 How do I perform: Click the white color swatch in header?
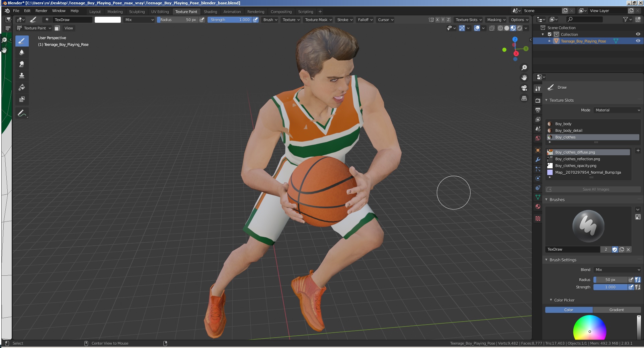point(108,20)
